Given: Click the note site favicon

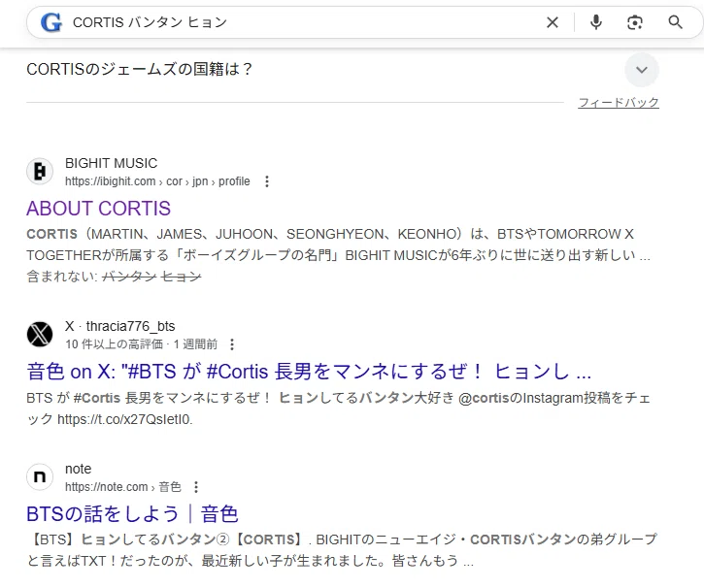Looking at the screenshot, I should (x=40, y=476).
